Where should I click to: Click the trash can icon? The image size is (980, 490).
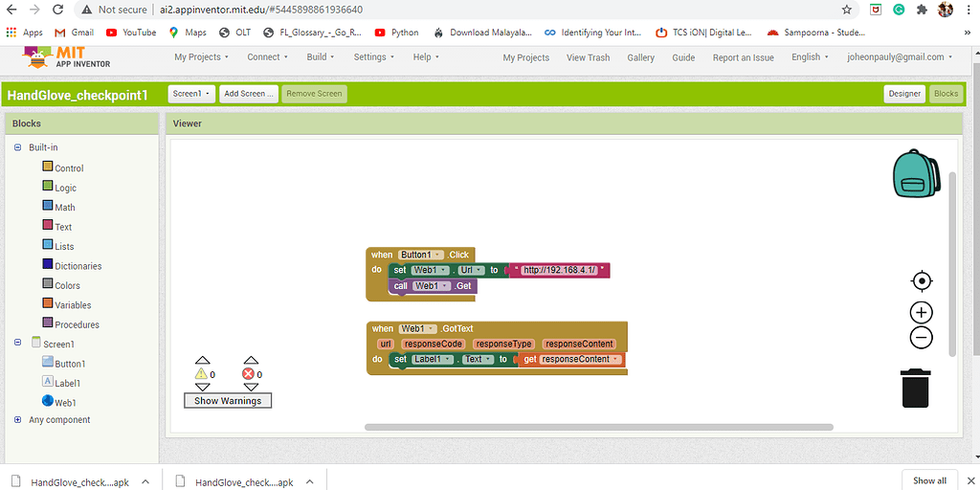point(915,388)
